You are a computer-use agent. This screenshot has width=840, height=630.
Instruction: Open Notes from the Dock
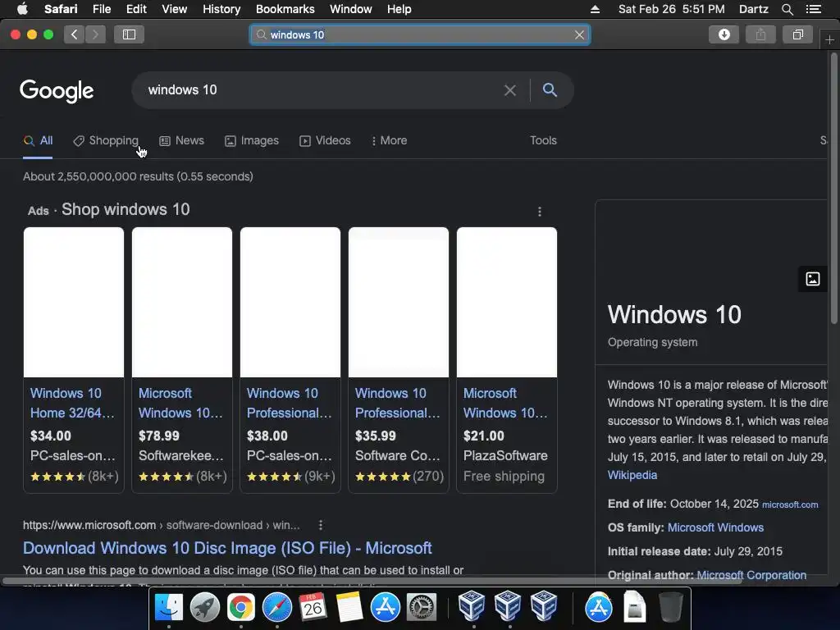click(x=349, y=608)
